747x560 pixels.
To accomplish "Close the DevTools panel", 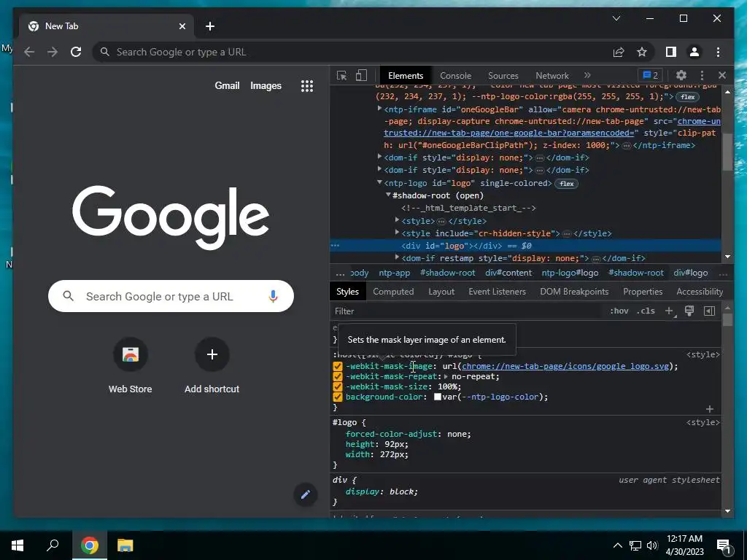I will (722, 75).
